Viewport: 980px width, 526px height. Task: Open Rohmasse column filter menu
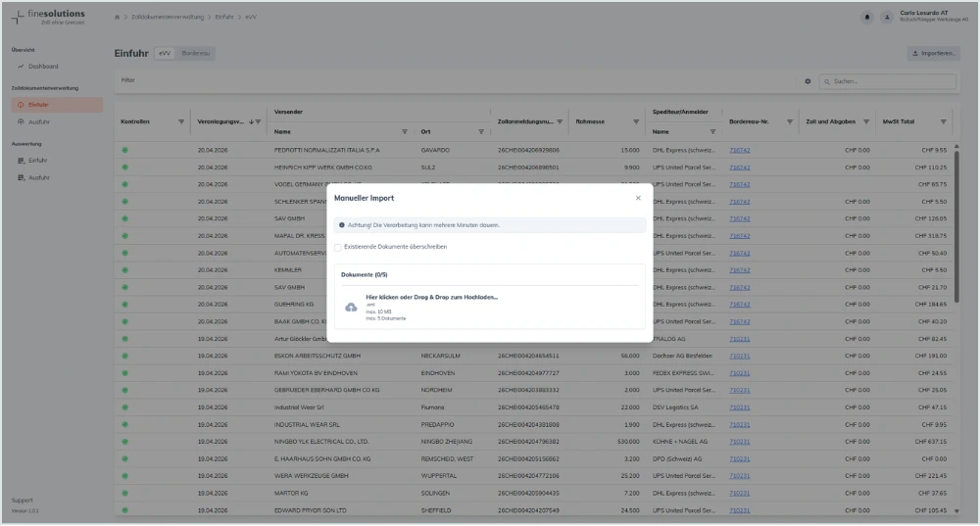636,121
